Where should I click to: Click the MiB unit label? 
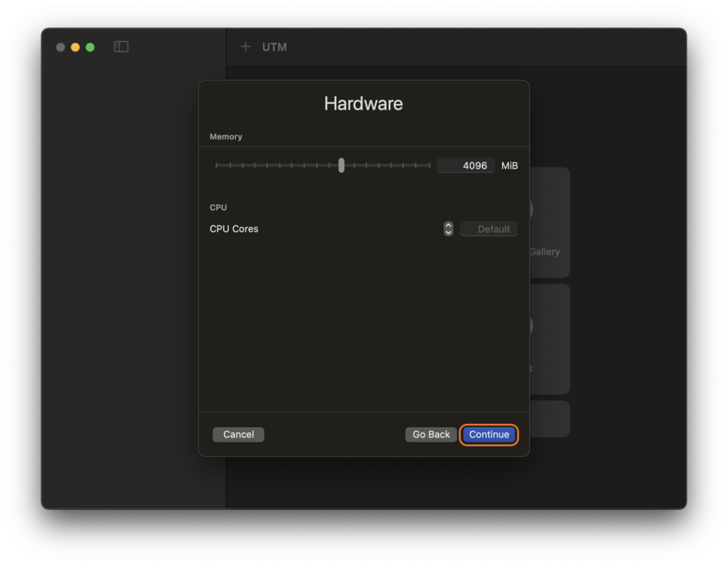(x=509, y=166)
